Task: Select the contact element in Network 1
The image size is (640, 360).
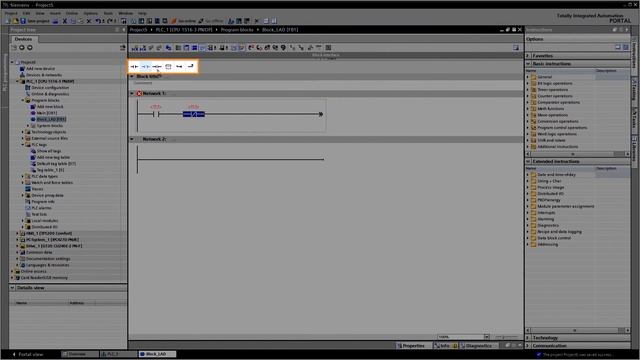Action: [x=156, y=114]
